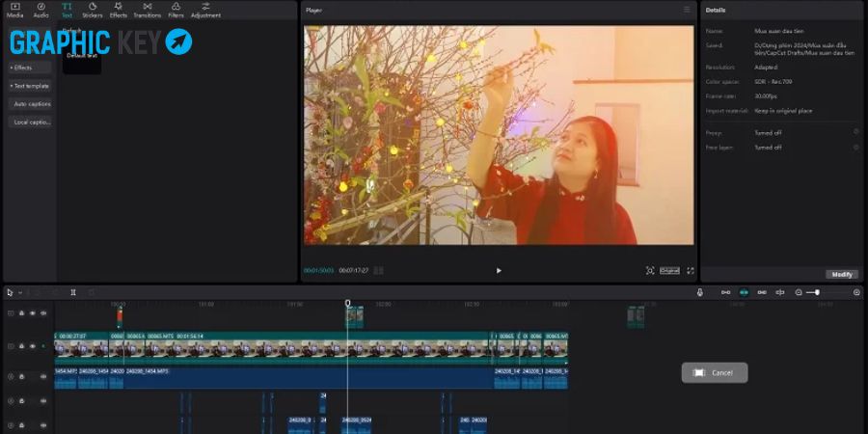Click the timeline zoom slider handle
This screenshot has height=434, width=868.
pos(817,292)
